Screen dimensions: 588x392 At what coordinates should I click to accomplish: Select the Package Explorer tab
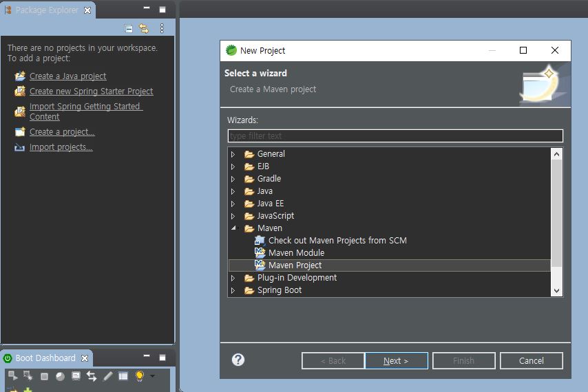pos(46,10)
